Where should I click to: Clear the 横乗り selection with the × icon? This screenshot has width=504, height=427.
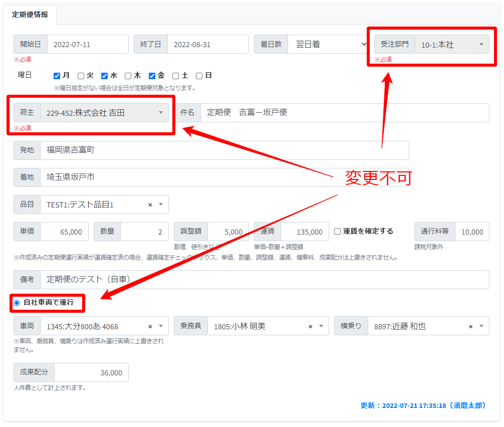pyautogui.click(x=471, y=326)
